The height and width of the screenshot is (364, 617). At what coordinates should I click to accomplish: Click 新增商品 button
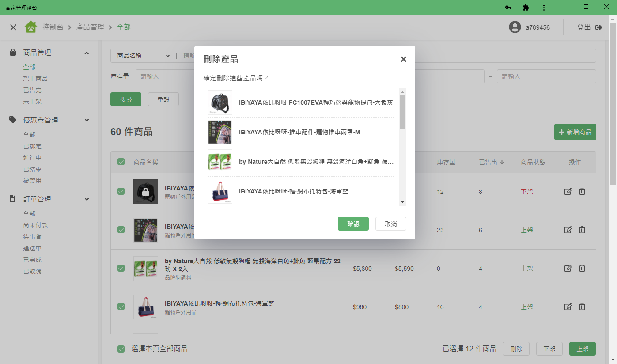click(x=575, y=132)
